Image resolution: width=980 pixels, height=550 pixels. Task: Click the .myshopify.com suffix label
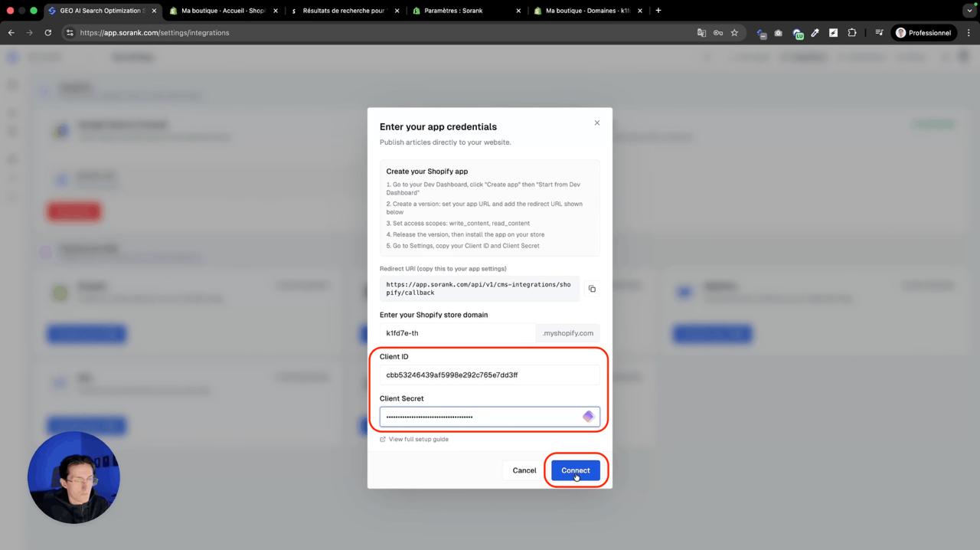(567, 333)
